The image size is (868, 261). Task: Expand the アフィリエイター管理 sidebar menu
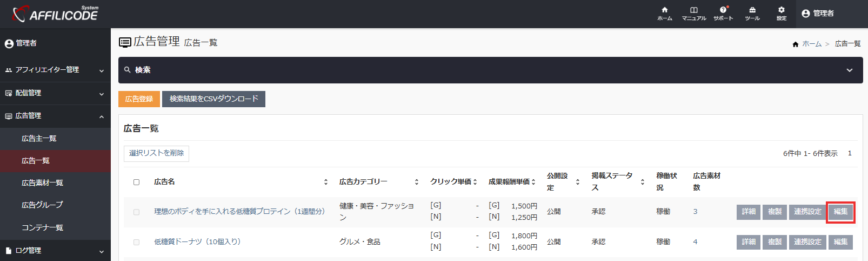coord(55,70)
